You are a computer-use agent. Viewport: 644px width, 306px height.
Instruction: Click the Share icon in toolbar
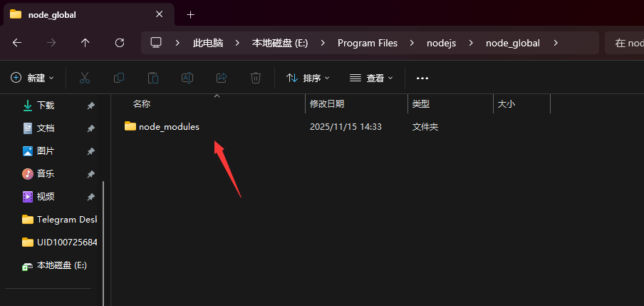(x=221, y=78)
